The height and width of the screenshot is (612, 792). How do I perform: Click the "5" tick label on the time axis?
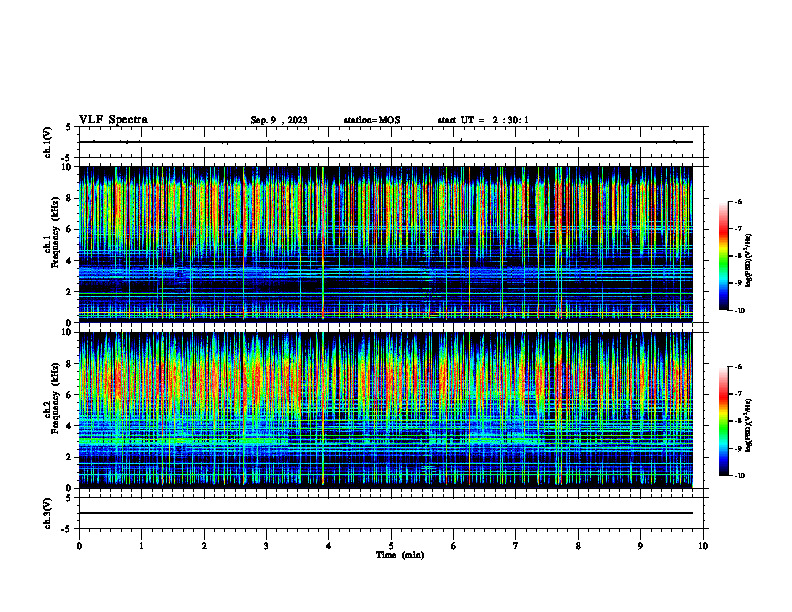pyautogui.click(x=391, y=546)
